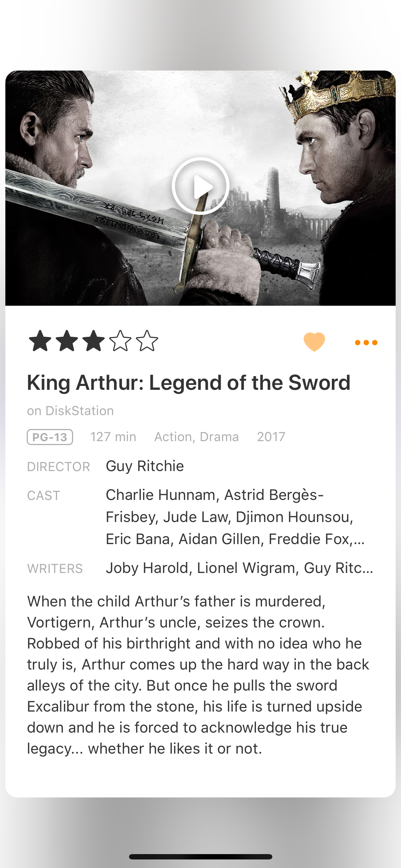Tap the movie title heading

(189, 383)
